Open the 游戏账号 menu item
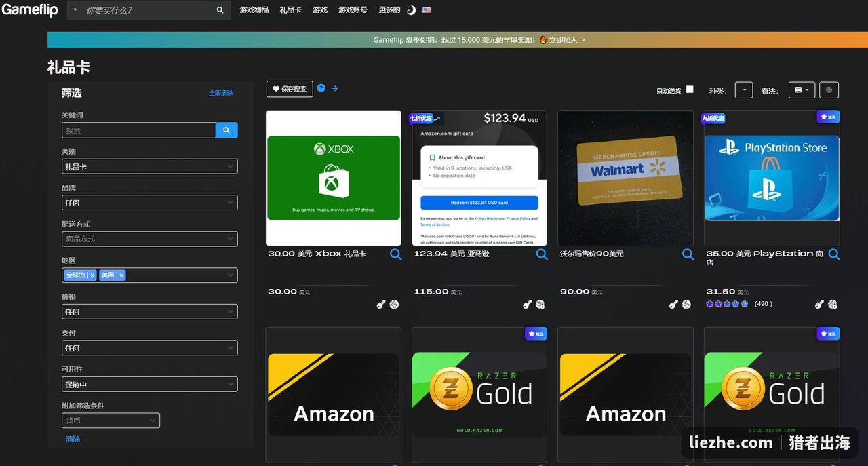Viewport: 868px width, 466px height. click(353, 10)
